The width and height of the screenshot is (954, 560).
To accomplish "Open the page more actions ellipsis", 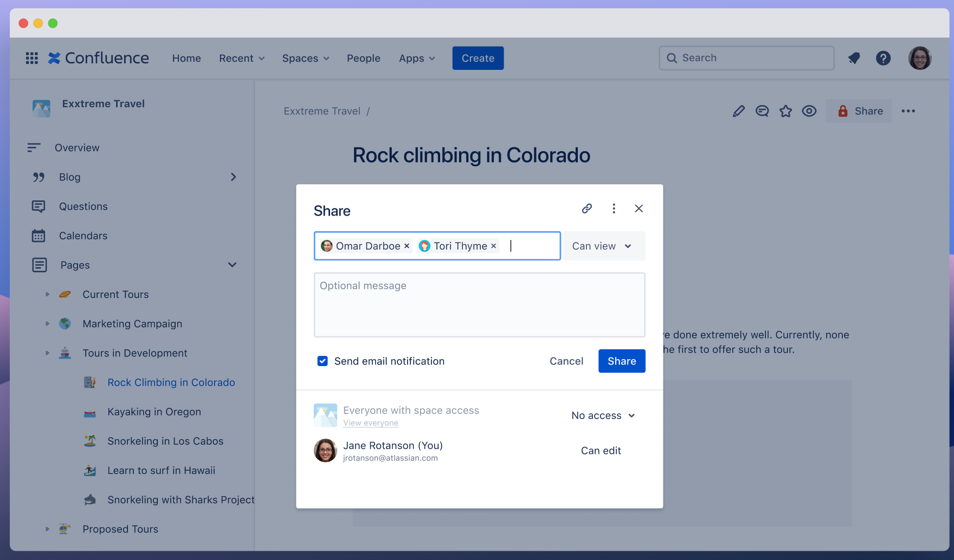I will click(908, 111).
